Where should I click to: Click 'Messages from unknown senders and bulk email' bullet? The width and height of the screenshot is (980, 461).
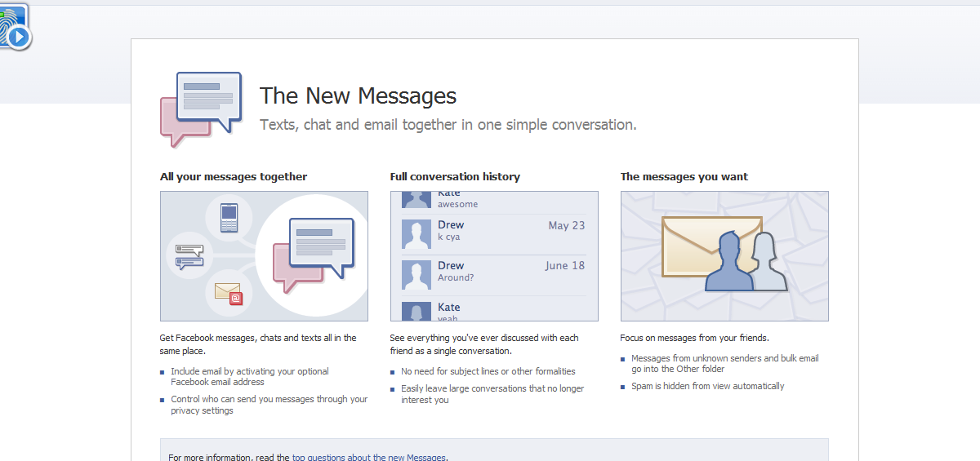[x=725, y=363]
